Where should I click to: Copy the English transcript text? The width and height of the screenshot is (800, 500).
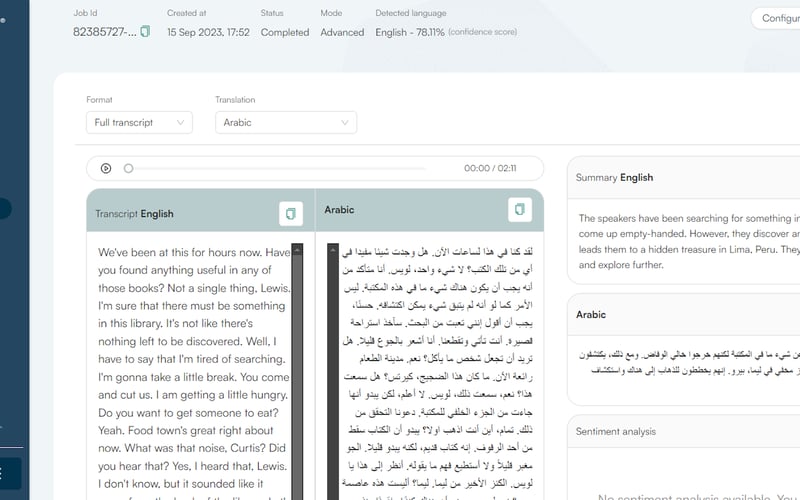tap(291, 213)
